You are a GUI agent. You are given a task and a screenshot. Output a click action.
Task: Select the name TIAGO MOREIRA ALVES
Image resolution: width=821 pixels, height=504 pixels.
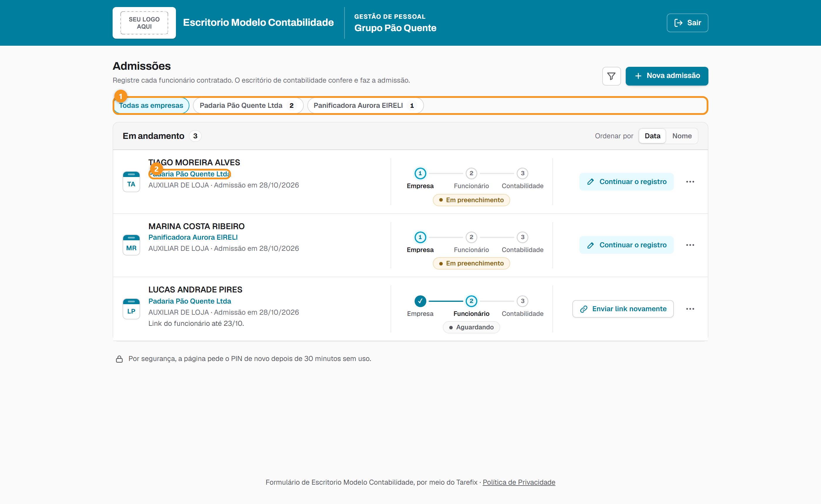pos(194,162)
